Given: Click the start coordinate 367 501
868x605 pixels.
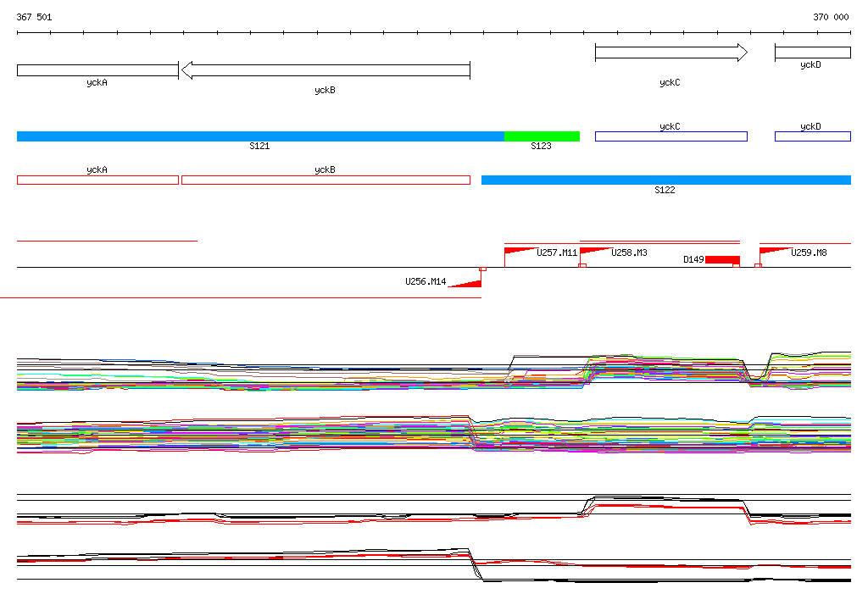Looking at the screenshot, I should [34, 17].
